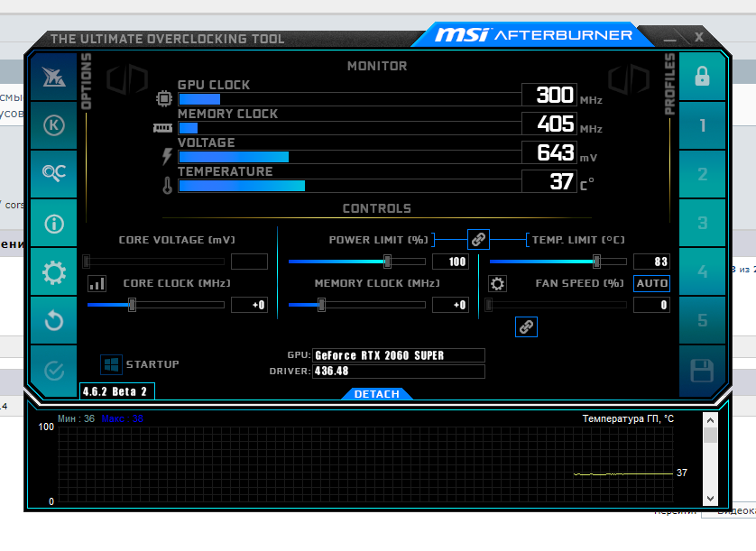Viewport: 756px width, 551px height.
Task: Click the Memory Clock +0 value field
Action: click(450, 305)
